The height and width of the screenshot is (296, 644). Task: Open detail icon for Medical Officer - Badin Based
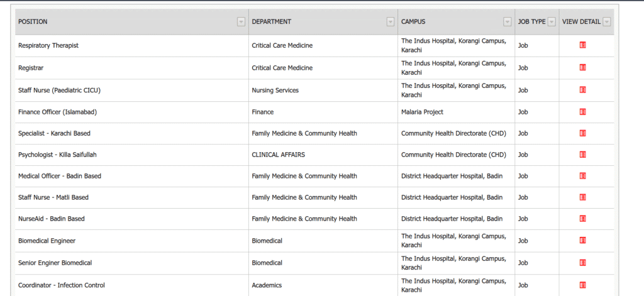(582, 176)
